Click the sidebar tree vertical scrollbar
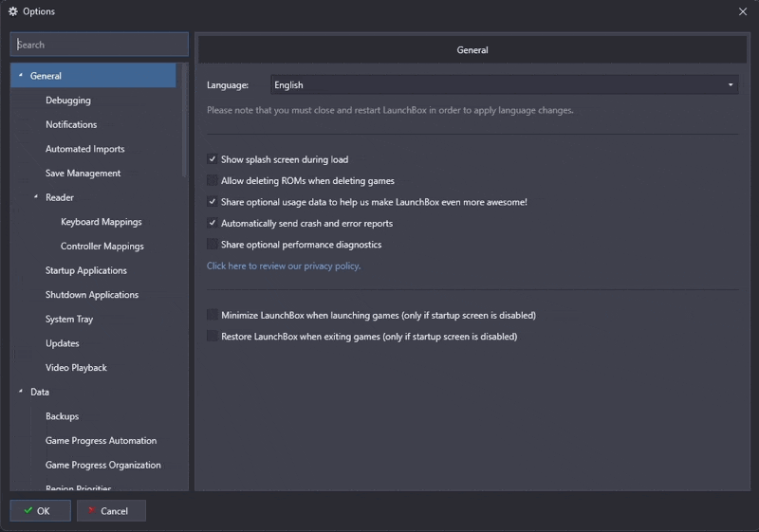 [184, 119]
